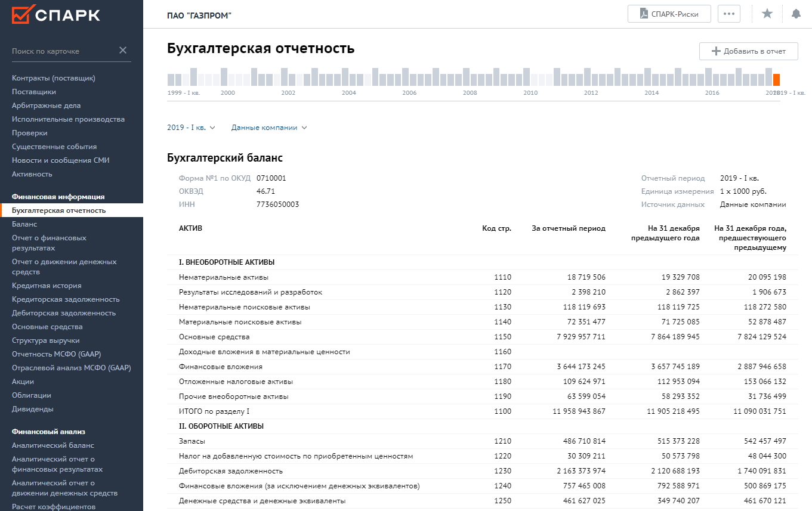The image size is (812, 511).
Task: Open Баланс in the sidebar menu
Action: (x=24, y=224)
